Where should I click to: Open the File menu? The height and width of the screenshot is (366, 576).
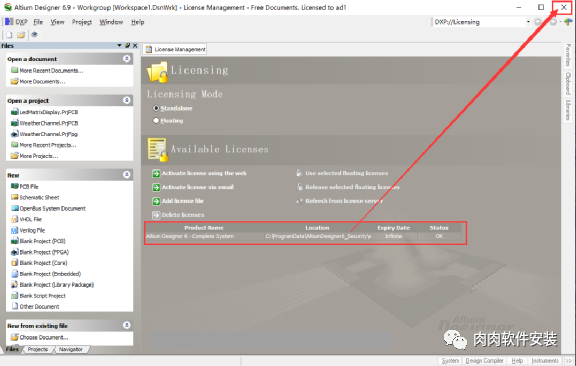38,22
